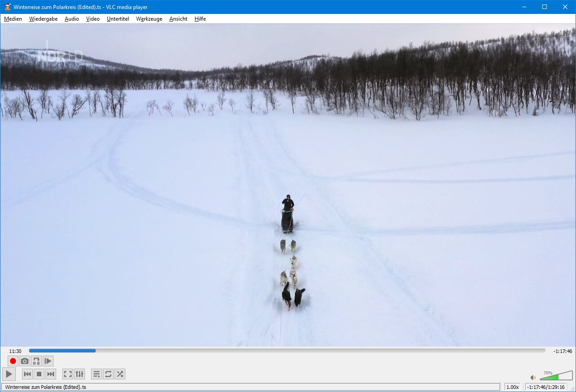
Task: Show the playlist view
Action: point(97,374)
